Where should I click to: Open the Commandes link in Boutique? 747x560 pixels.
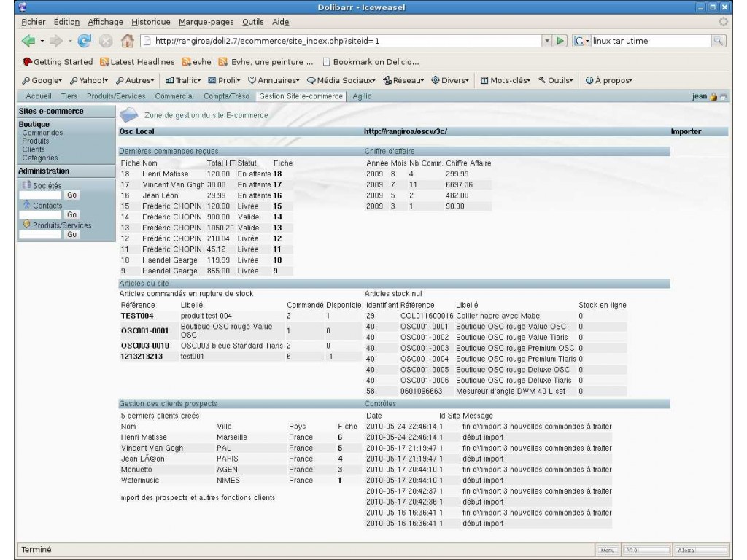[x=42, y=133]
